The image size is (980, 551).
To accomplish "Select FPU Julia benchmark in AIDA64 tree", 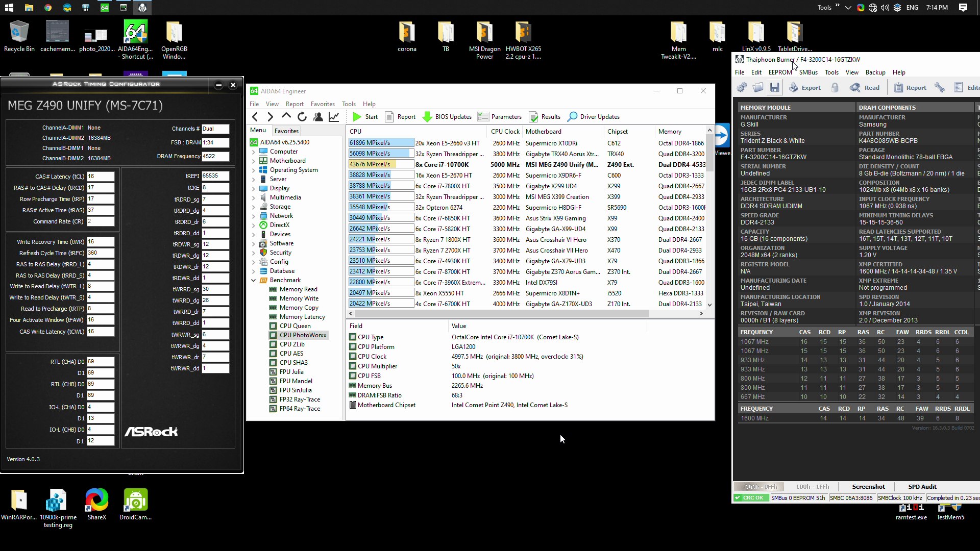I will (291, 372).
